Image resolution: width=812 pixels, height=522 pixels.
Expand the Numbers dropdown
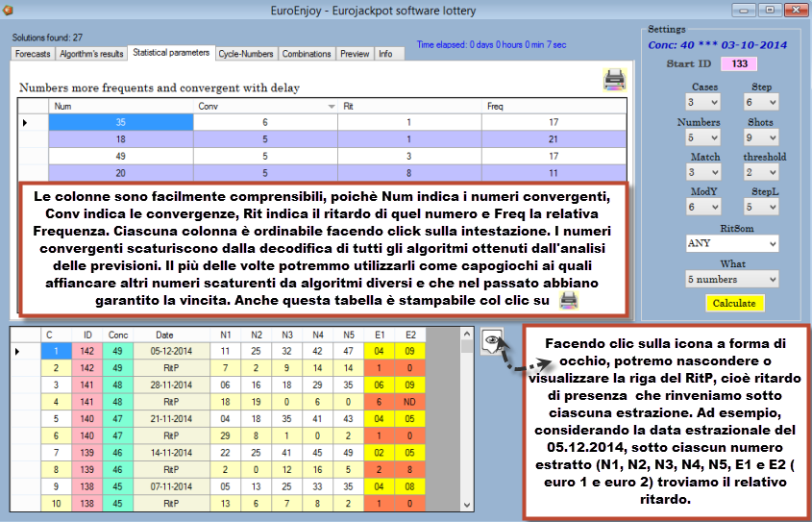pos(702,137)
